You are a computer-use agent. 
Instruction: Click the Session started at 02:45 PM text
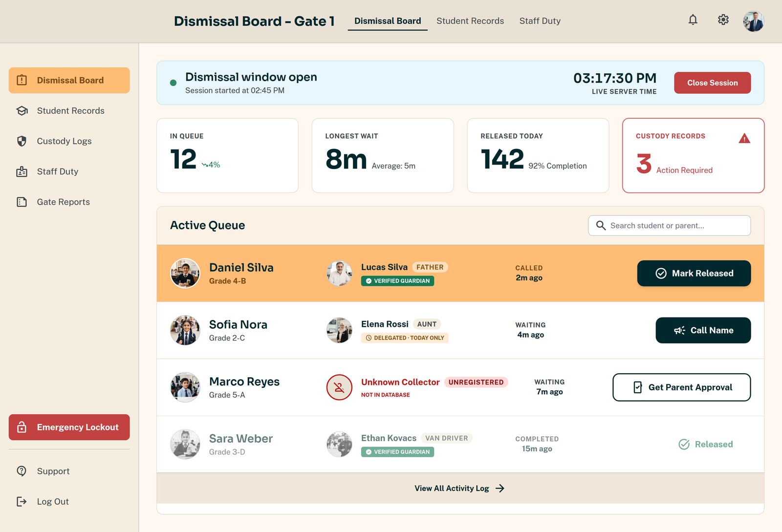(235, 90)
